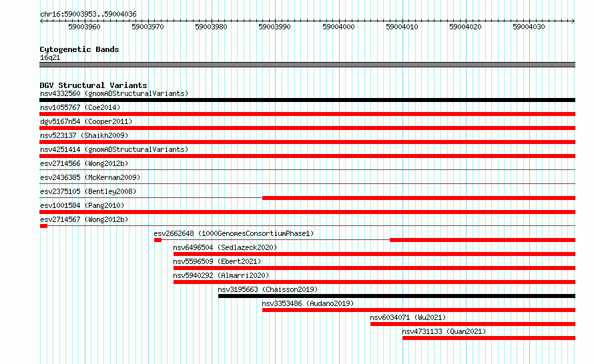Viewport: 594px width, 364px height.
Task: Click the red bar under dgv5167n54
Action: click(x=307, y=128)
